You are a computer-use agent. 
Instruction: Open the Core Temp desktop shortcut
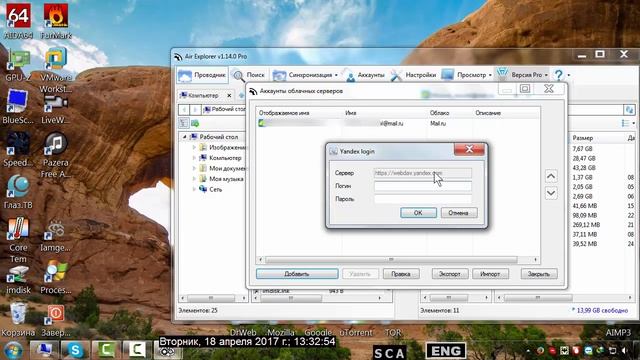click(18, 240)
